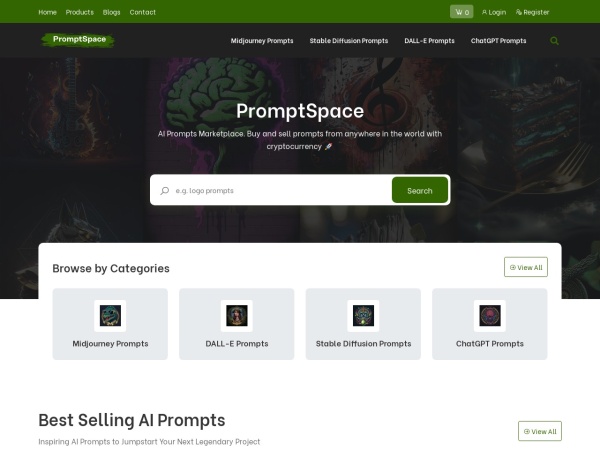600x450 pixels.
Task: Open the Contact page link
Action: click(x=143, y=12)
